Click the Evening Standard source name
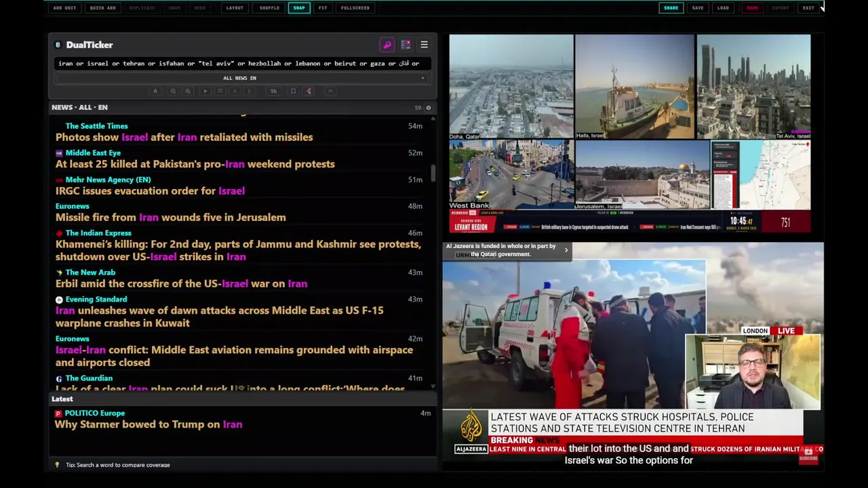868x488 pixels. click(x=96, y=299)
